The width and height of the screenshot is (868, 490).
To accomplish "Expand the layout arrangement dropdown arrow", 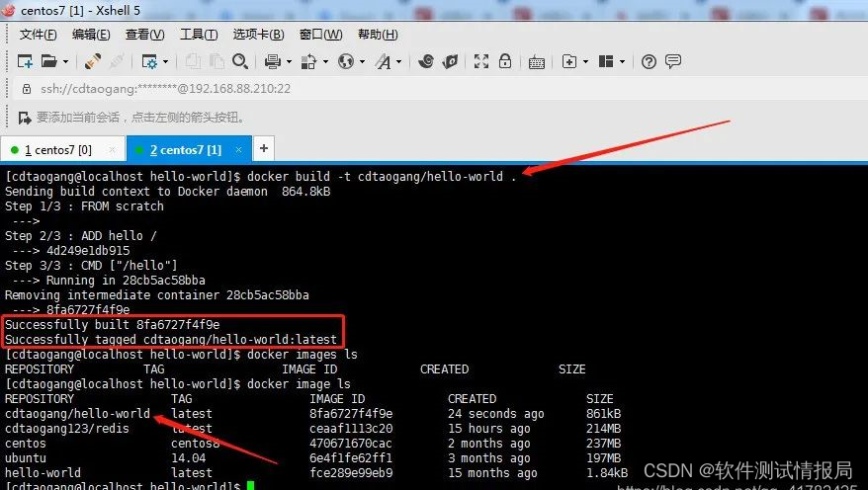I will click(x=622, y=62).
